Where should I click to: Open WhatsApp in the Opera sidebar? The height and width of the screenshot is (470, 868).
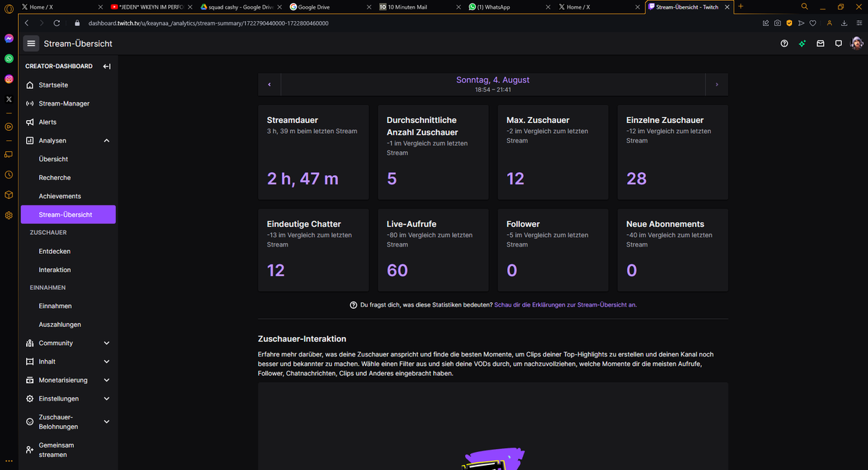pyautogui.click(x=9, y=59)
